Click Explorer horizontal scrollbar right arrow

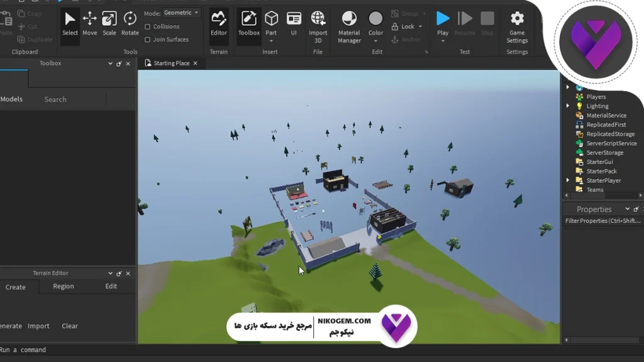point(640,196)
